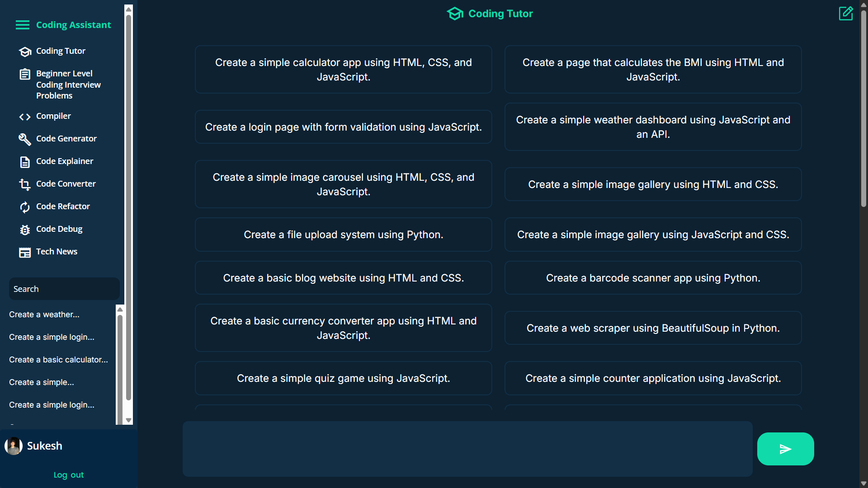868x488 pixels.
Task: Click the Log out link
Action: (x=68, y=475)
